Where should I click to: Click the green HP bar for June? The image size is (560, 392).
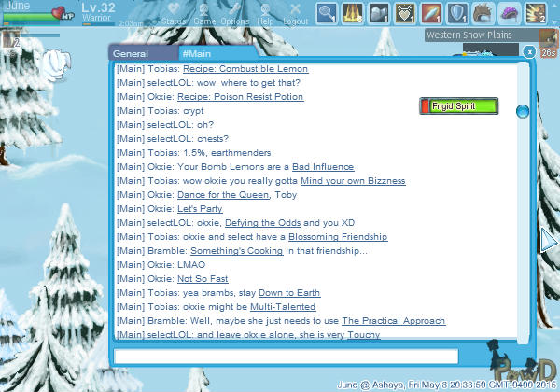click(x=31, y=18)
